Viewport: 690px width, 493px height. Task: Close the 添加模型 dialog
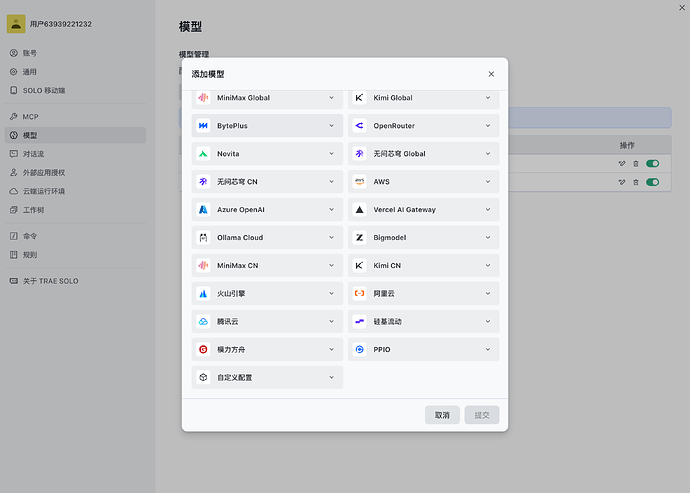491,74
